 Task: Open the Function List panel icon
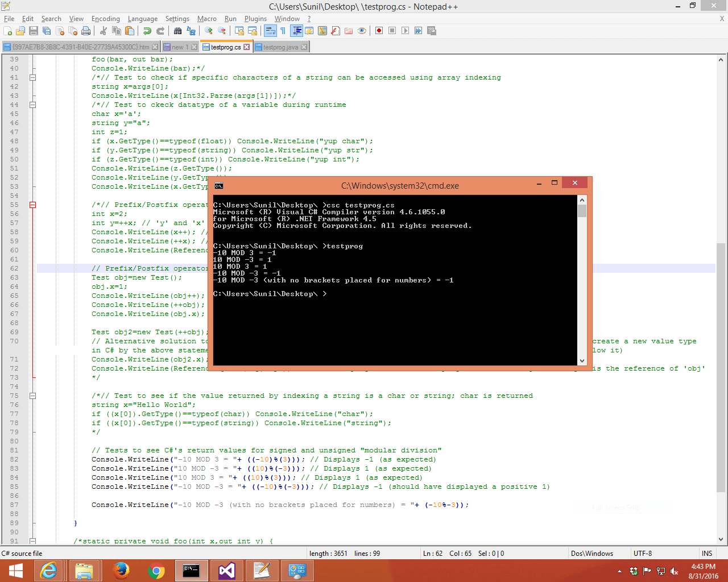point(336,31)
